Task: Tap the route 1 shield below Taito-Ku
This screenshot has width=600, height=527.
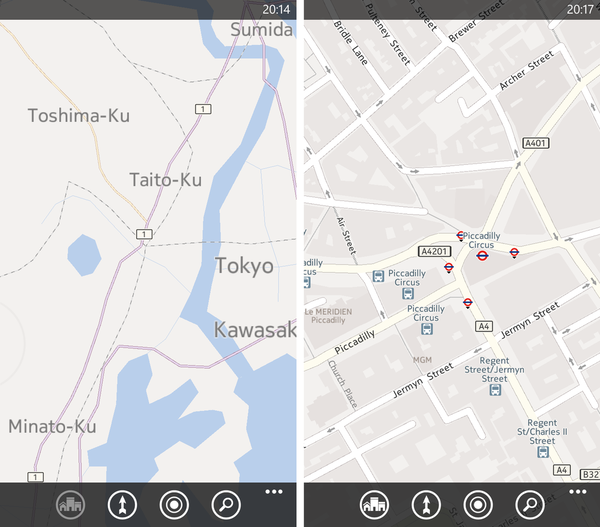Action: point(144,234)
